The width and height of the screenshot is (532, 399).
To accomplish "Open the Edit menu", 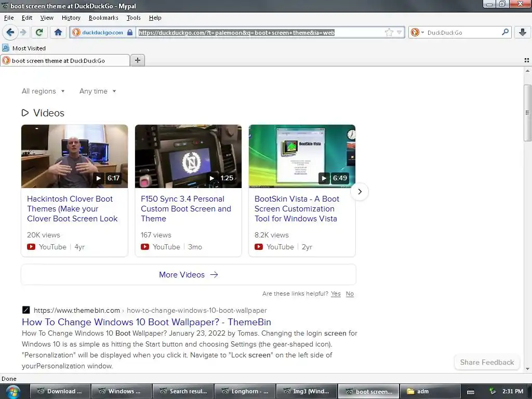I will (x=27, y=18).
